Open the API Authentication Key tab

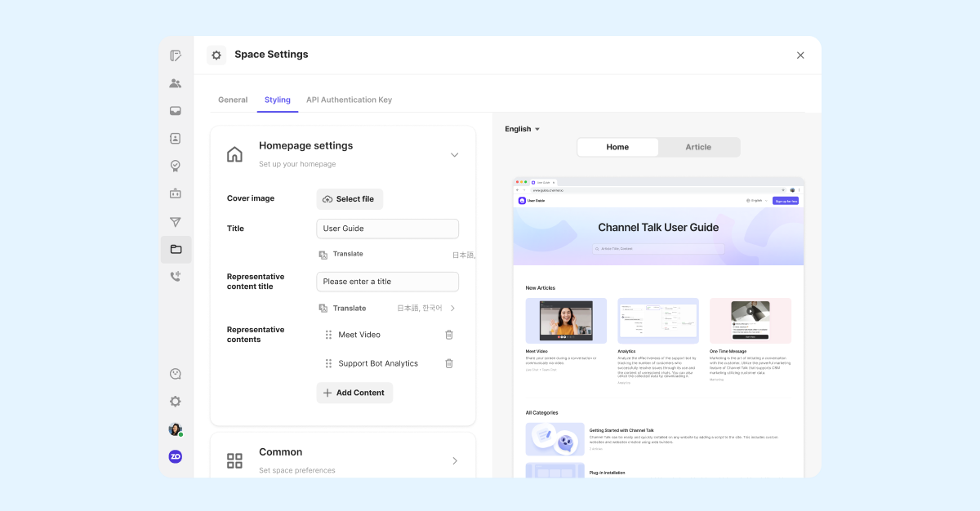click(349, 100)
